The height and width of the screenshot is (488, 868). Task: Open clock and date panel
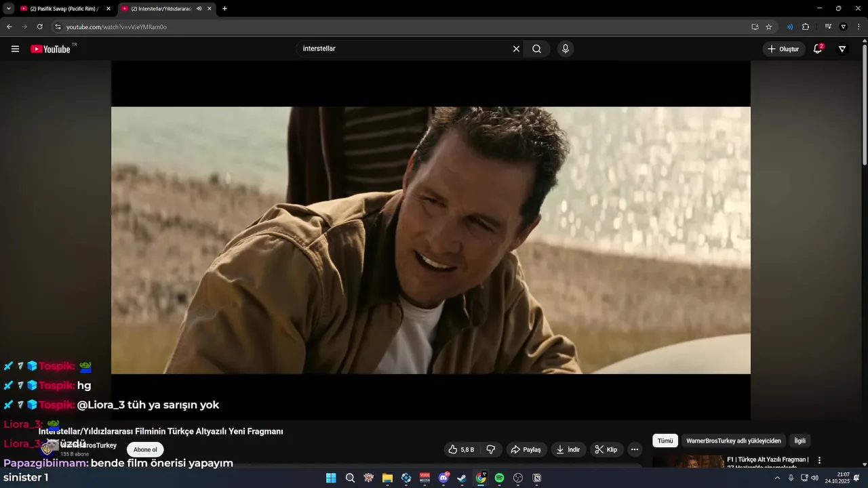tap(837, 478)
